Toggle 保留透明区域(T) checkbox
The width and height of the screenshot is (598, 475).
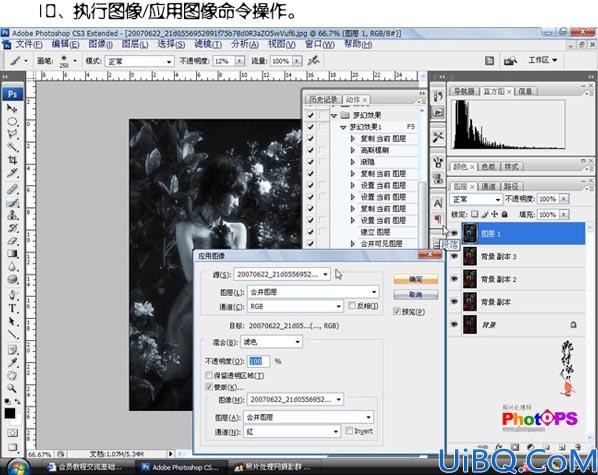pos(209,375)
